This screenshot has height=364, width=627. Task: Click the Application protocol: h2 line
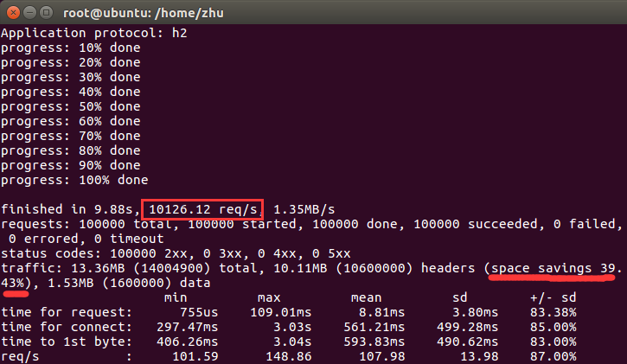tap(94, 33)
